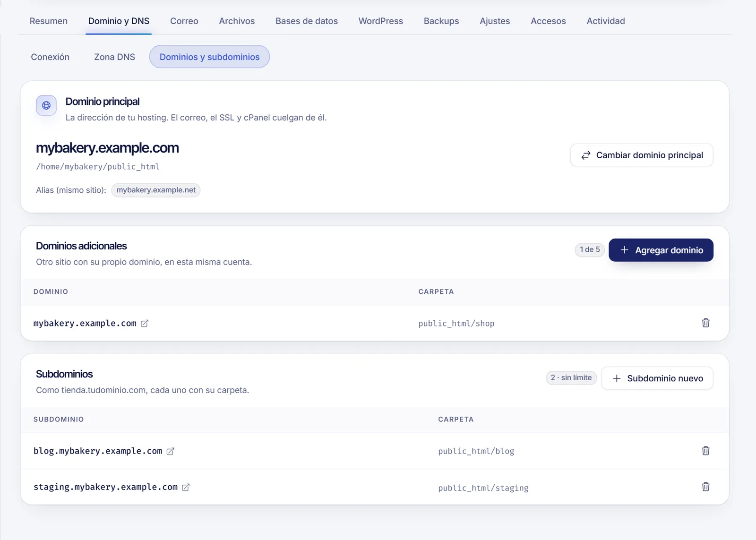This screenshot has width=756, height=540.
Task: Click the large mybakery.example.com main domain title
Action: click(x=107, y=148)
